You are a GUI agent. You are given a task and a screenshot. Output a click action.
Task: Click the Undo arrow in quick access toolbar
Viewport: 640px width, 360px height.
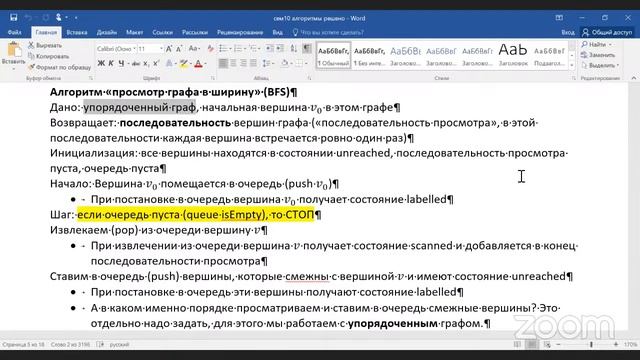pyautogui.click(x=28, y=18)
